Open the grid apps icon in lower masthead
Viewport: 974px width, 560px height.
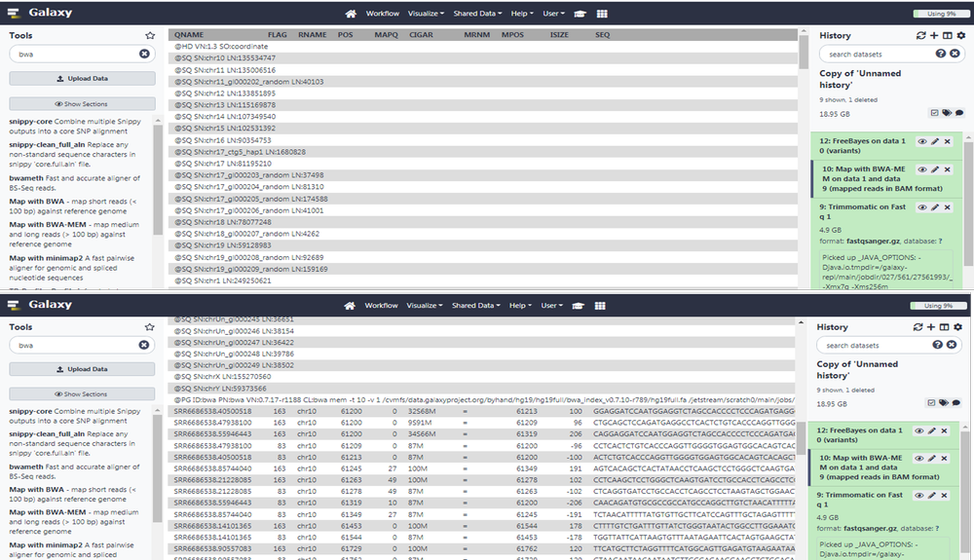point(600,306)
